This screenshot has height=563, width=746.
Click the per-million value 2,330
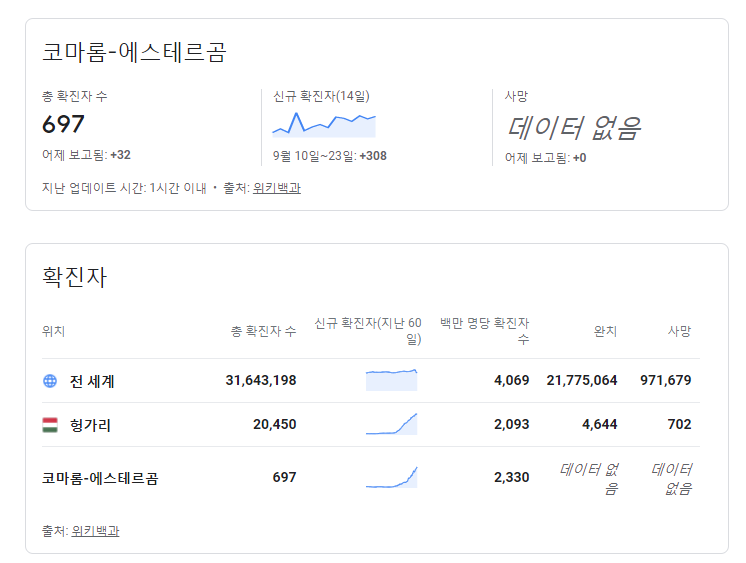tap(511, 477)
